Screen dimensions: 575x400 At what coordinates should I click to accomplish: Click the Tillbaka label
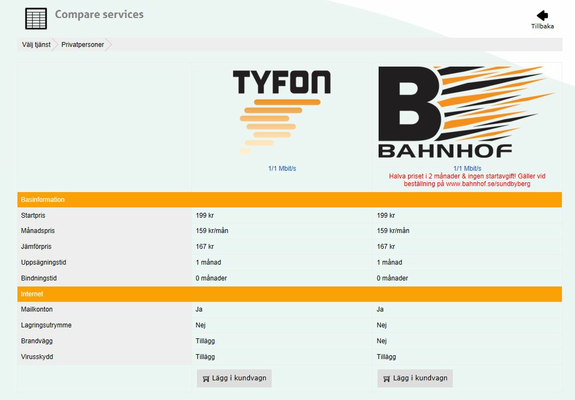click(x=542, y=26)
